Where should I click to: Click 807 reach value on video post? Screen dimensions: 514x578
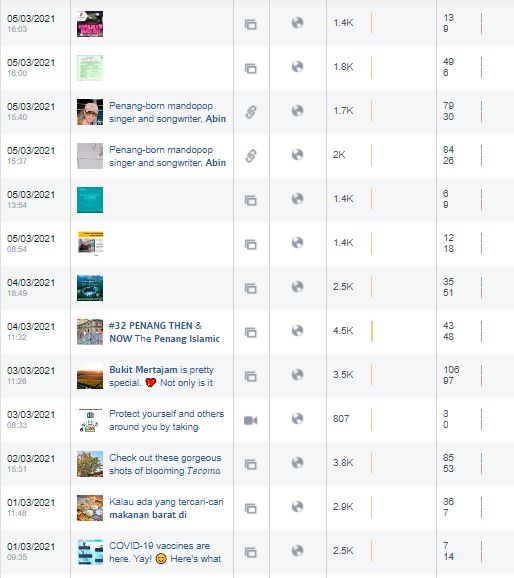click(x=341, y=419)
